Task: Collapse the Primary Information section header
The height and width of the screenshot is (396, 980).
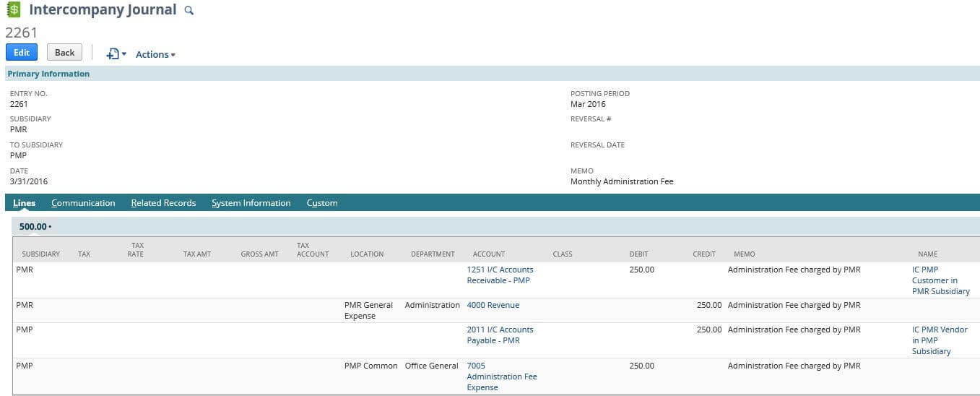Action: click(48, 74)
